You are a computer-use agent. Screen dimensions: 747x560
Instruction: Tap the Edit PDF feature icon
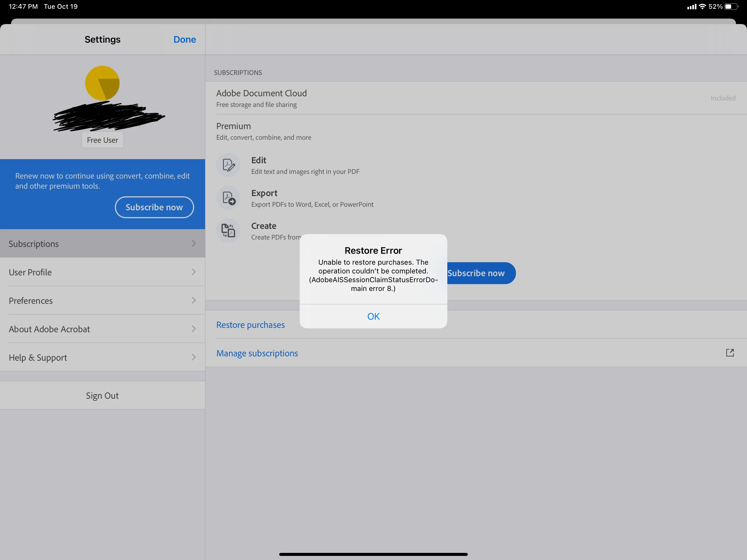[x=228, y=165]
